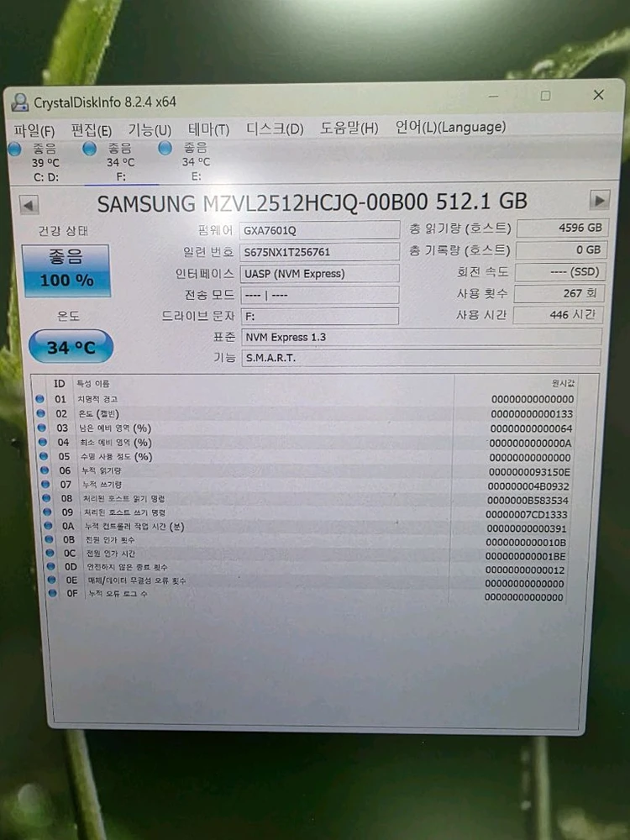The image size is (630, 840).
Task: Click raw value 0000000093150E
Action: coord(529,472)
